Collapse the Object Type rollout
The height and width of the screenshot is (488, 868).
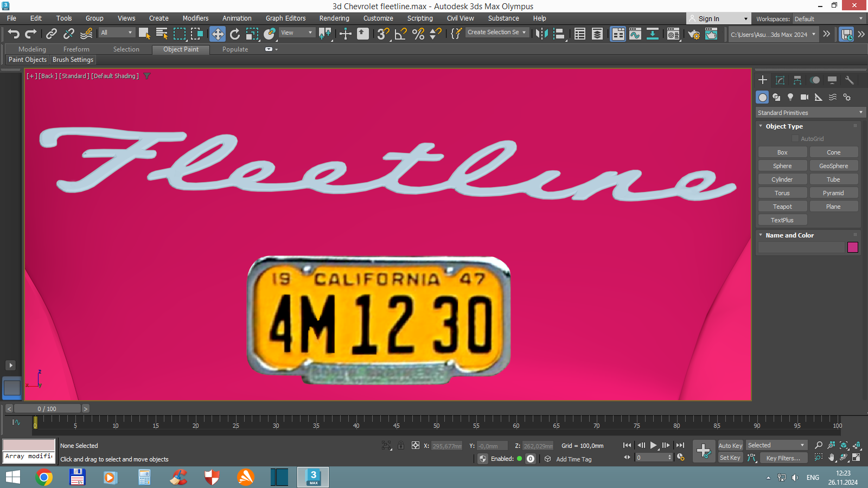(761, 126)
